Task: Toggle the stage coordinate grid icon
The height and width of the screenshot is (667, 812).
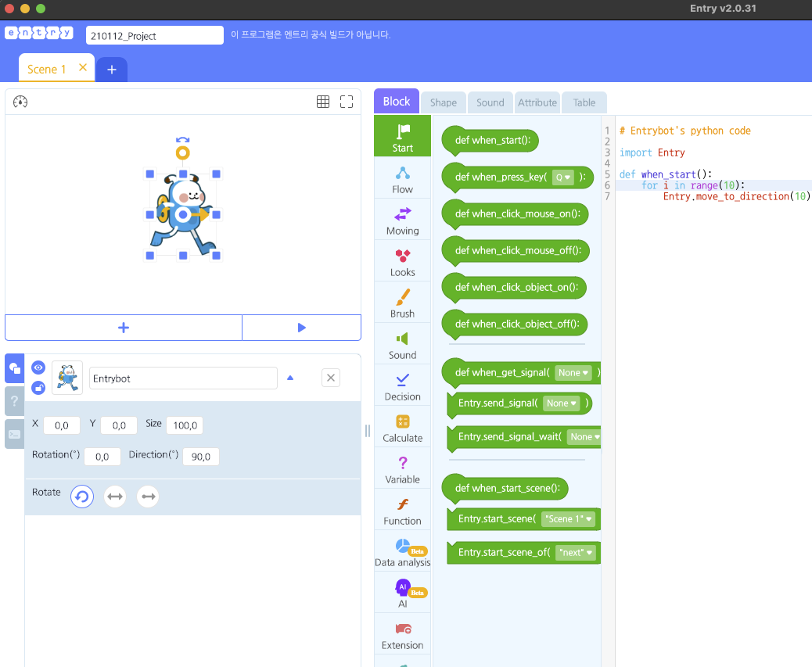Action: [322, 102]
